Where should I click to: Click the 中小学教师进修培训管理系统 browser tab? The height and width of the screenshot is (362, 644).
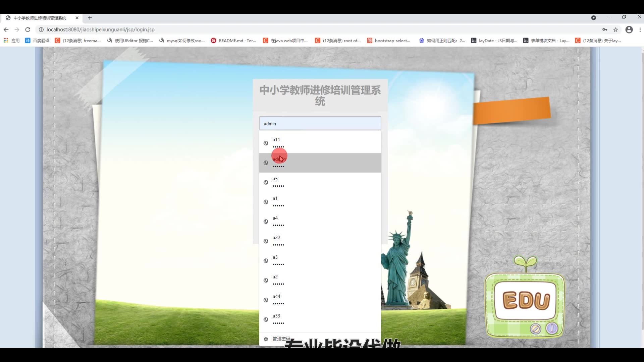tap(42, 18)
